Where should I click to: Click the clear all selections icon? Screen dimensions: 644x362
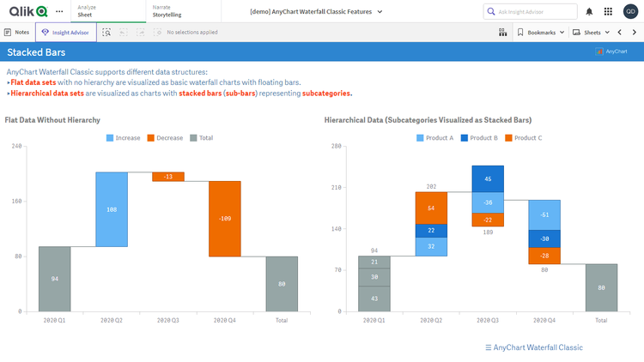(158, 32)
